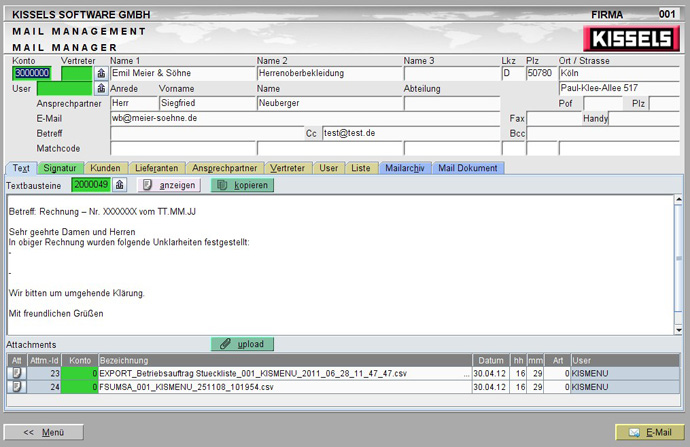Edit Name 1 field Emil Meier & Söhne

click(183, 73)
